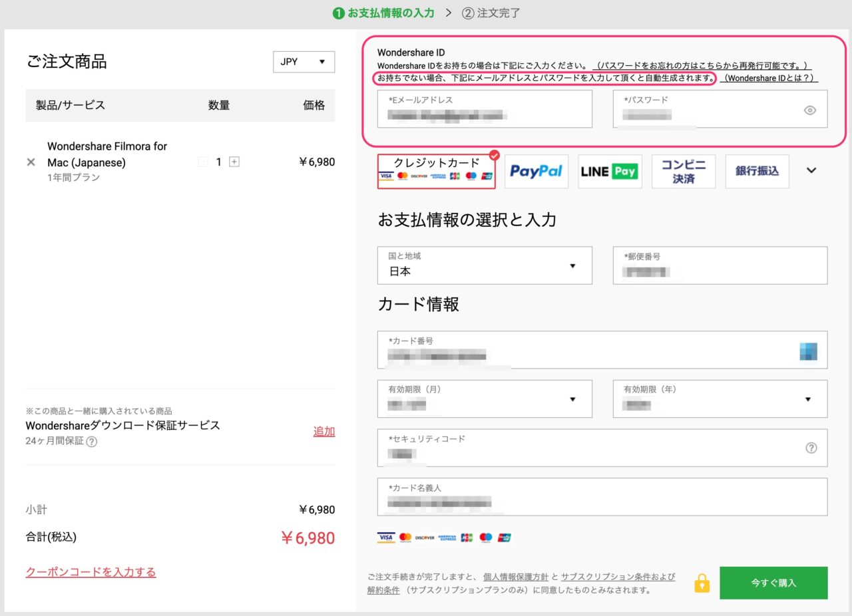Click the padlock secure icon
This screenshot has width=852, height=616.
click(x=702, y=583)
